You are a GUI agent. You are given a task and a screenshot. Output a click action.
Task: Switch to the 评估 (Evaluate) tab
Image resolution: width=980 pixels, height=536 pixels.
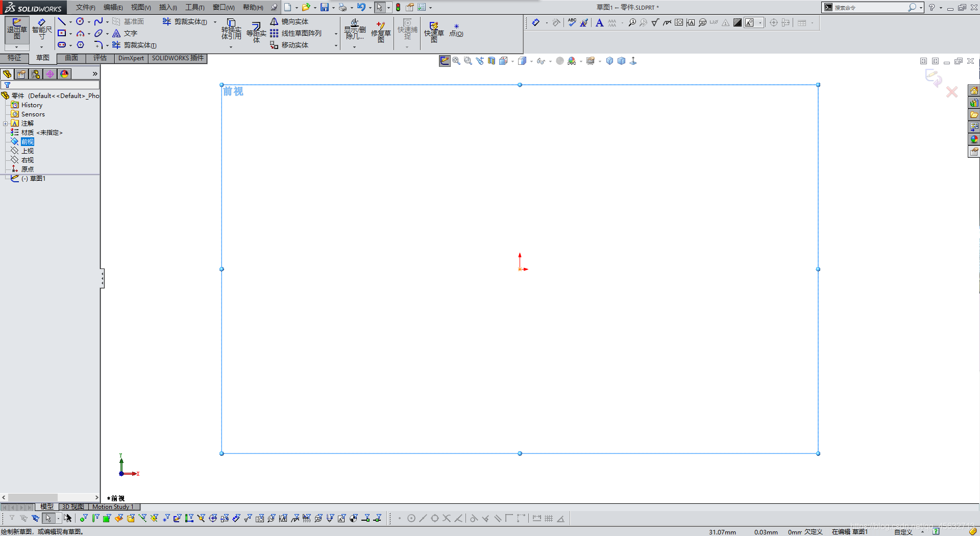(100, 58)
